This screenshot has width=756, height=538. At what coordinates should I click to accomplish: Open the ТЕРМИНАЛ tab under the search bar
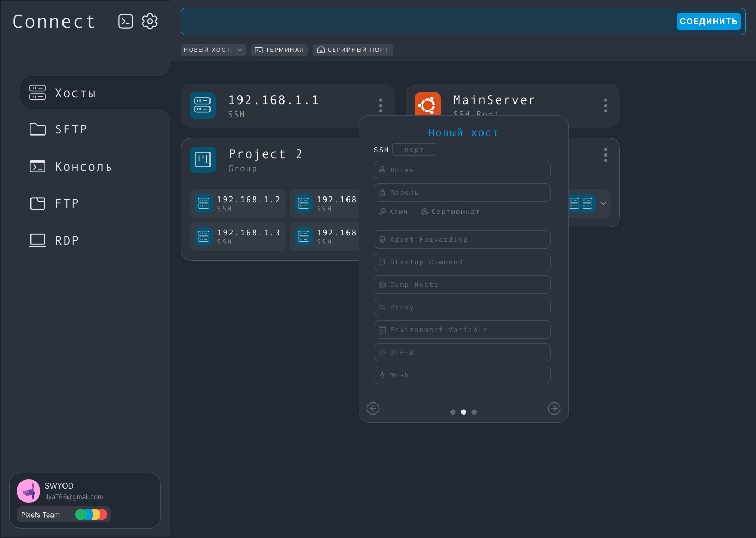279,50
